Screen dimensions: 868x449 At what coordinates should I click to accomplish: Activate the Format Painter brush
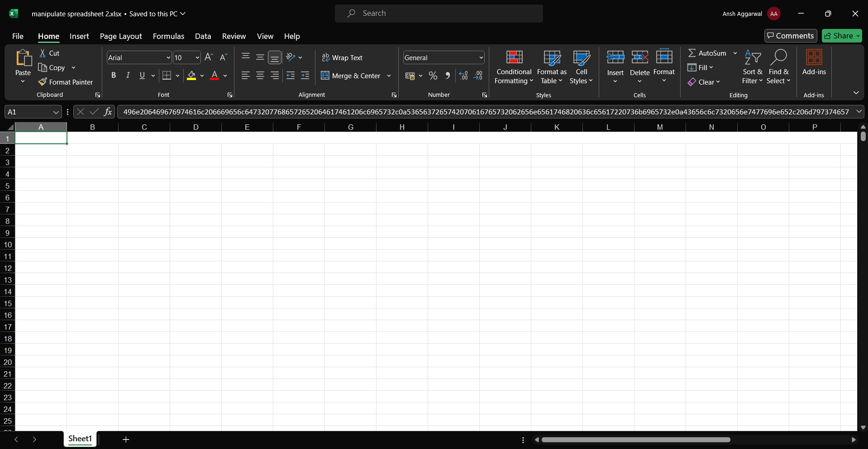click(x=43, y=82)
